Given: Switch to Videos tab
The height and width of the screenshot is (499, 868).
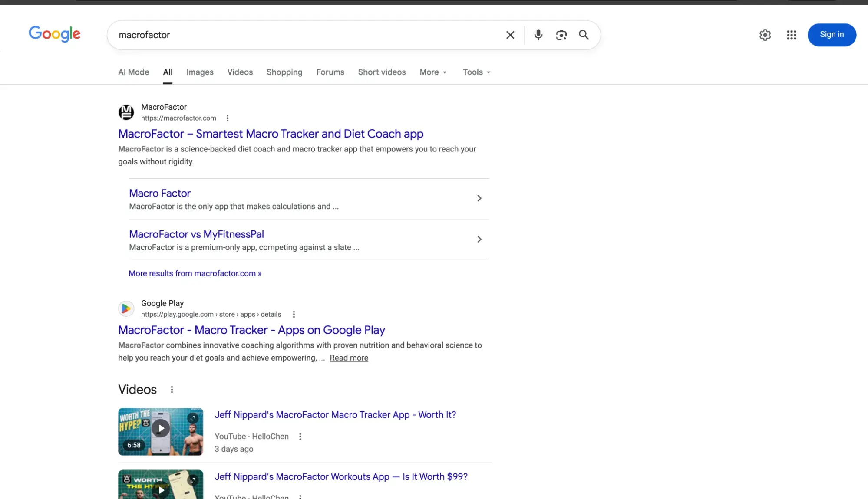Looking at the screenshot, I should coord(240,72).
